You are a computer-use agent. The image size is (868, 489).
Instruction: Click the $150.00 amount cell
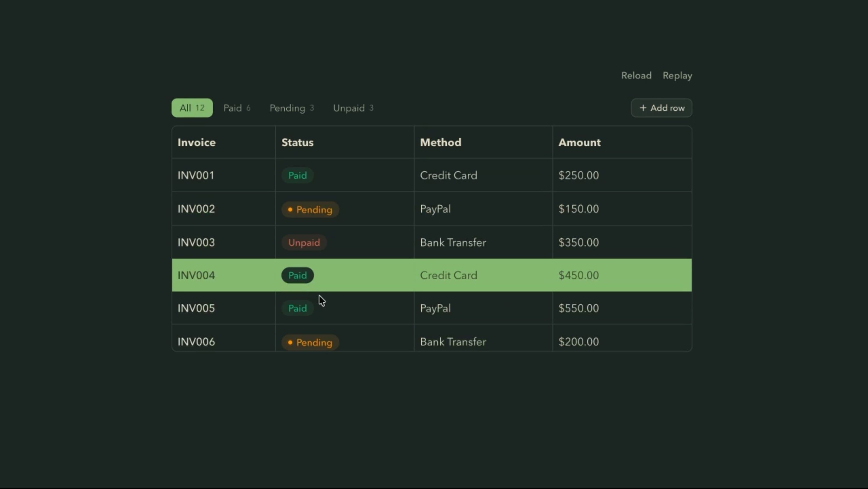622,209
